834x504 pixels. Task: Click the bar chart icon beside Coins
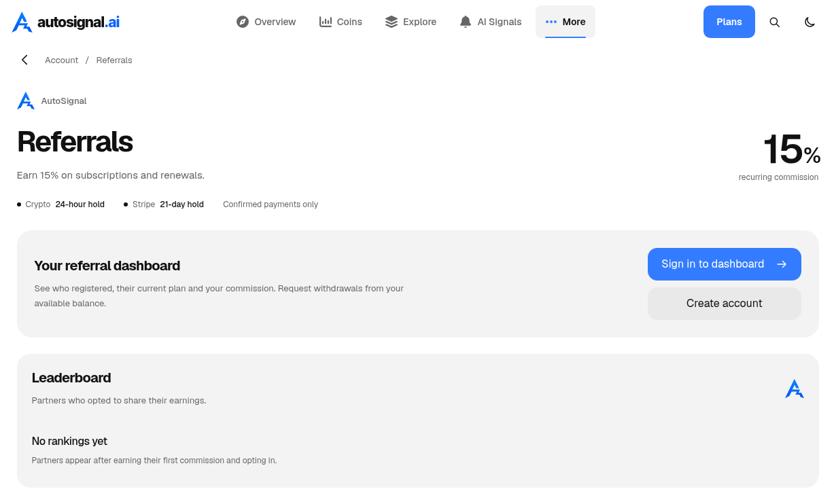(x=326, y=22)
